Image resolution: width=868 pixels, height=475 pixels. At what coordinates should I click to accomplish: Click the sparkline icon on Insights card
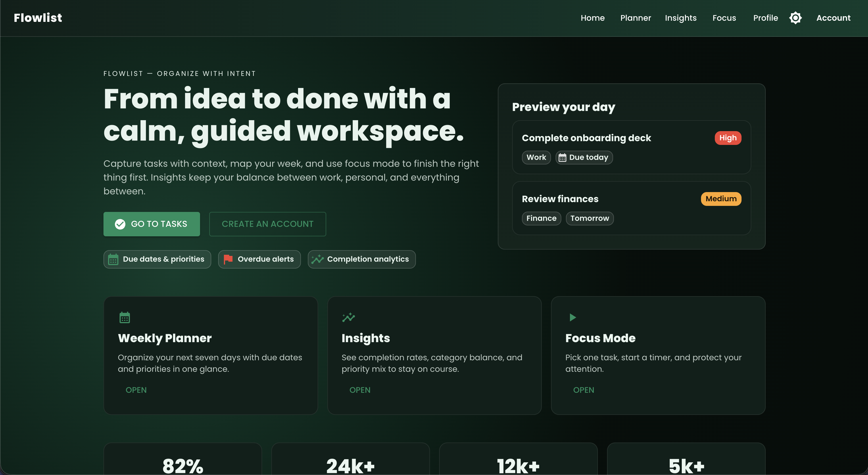coord(349,317)
